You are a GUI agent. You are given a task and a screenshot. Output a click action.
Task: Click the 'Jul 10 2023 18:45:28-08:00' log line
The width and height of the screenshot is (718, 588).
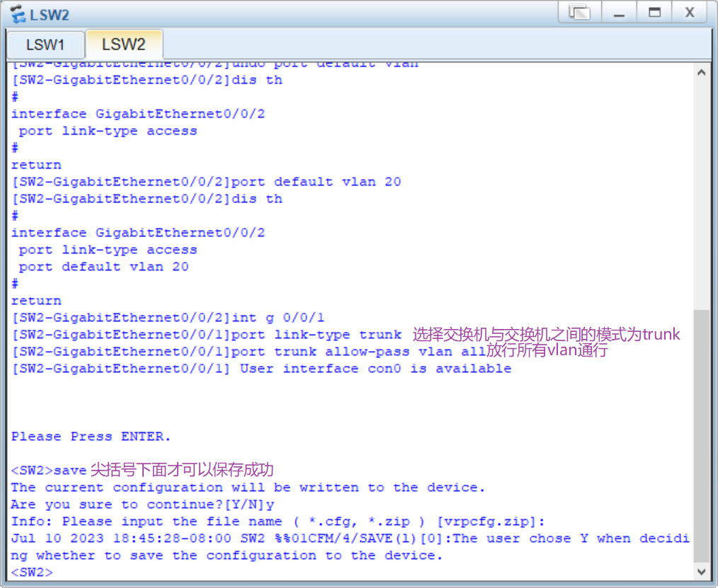(x=351, y=538)
